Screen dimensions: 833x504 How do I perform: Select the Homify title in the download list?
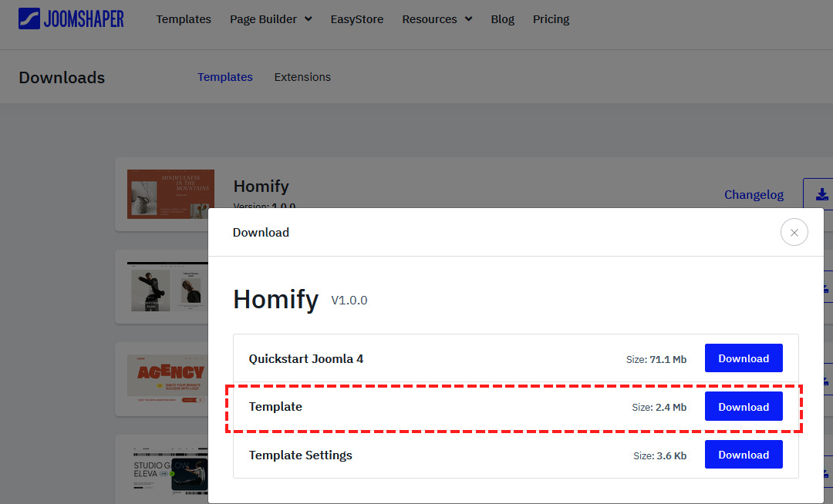[x=261, y=186]
